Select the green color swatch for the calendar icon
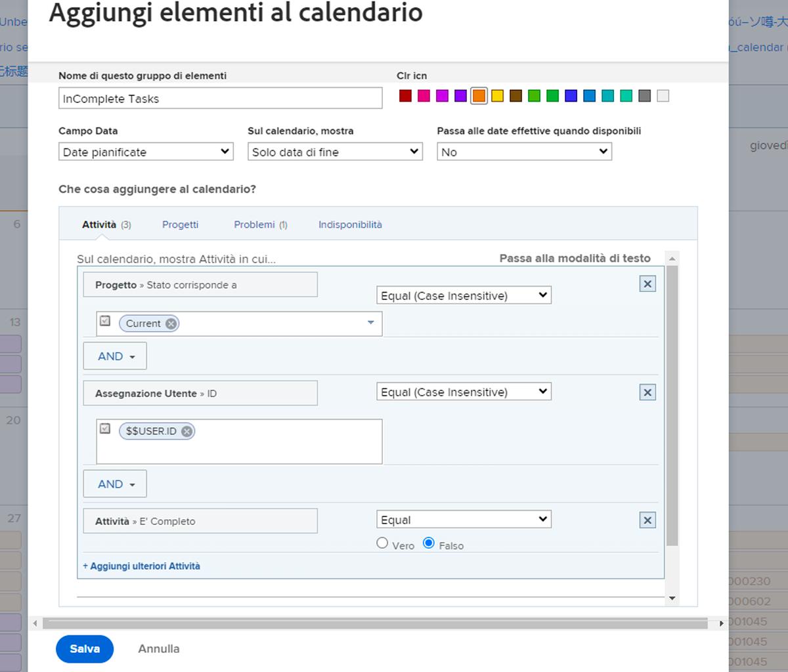The image size is (788, 672). point(535,95)
